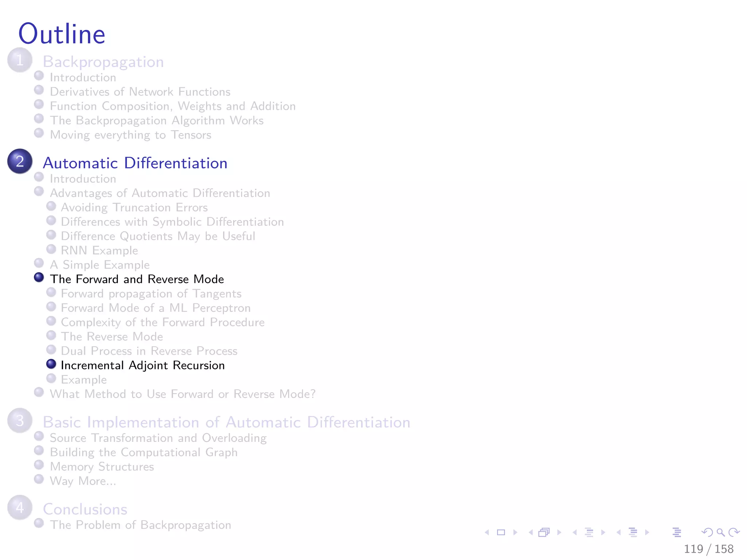
Task: Click bullet beside Incremental Adjoint Recursion
Action: tap(51, 364)
